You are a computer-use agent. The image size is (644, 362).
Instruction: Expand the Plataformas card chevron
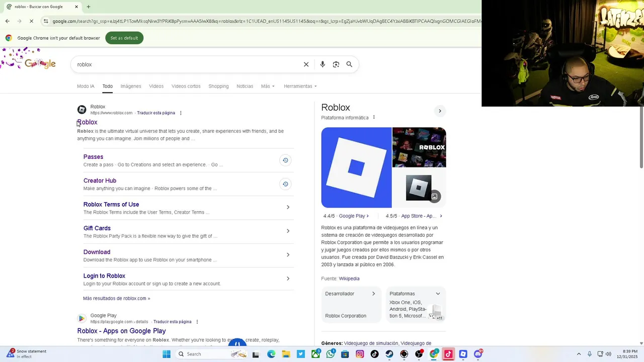438,294
